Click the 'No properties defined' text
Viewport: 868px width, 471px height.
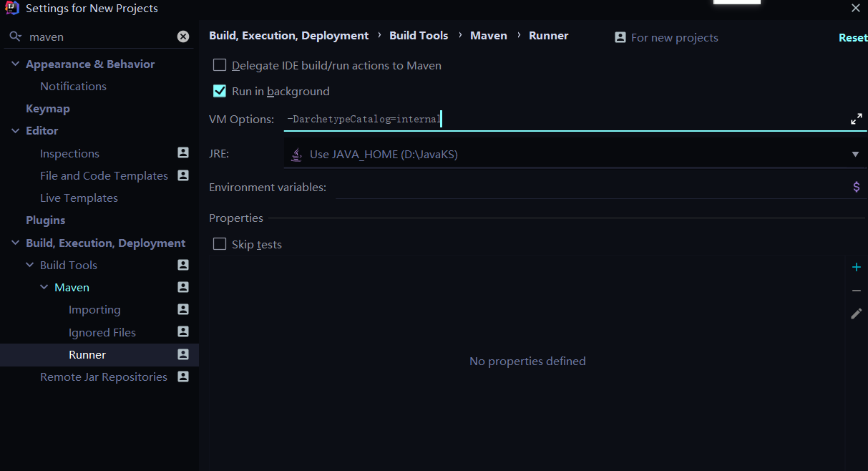(x=527, y=361)
